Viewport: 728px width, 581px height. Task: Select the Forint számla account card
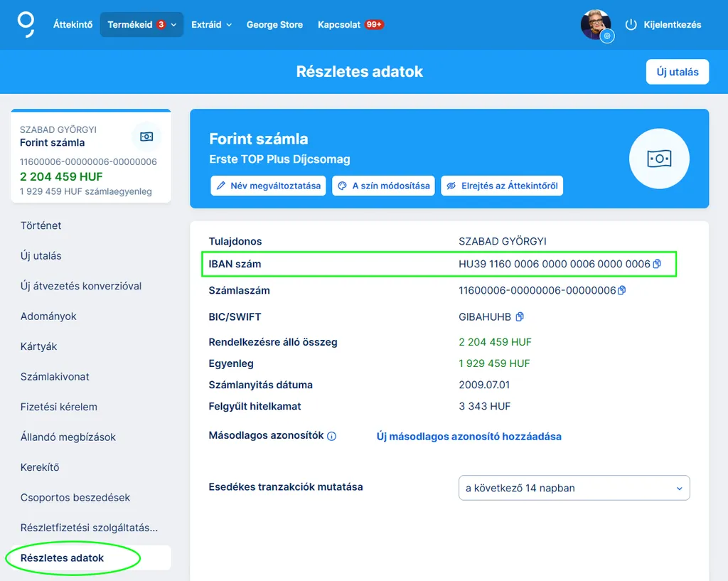tap(91, 156)
